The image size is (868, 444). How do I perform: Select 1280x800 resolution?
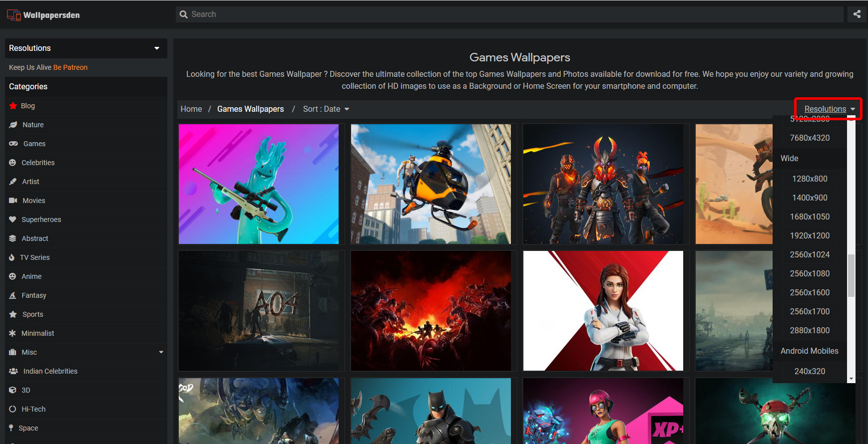(810, 179)
